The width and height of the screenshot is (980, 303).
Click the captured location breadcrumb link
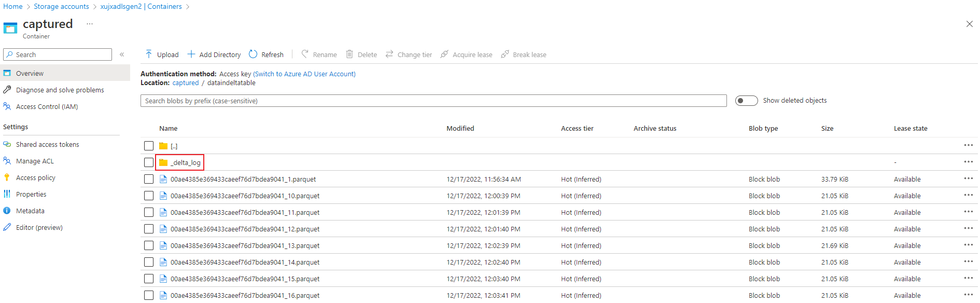(186, 83)
